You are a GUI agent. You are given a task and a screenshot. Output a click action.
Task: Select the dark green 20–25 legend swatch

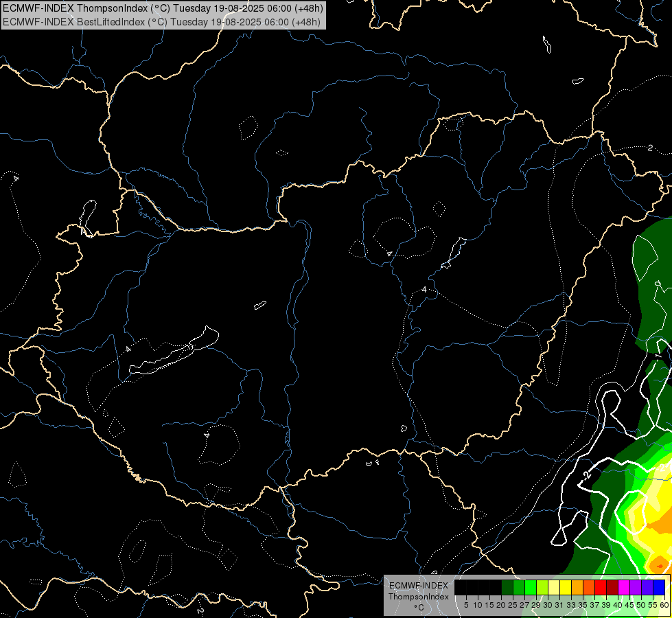(x=507, y=587)
